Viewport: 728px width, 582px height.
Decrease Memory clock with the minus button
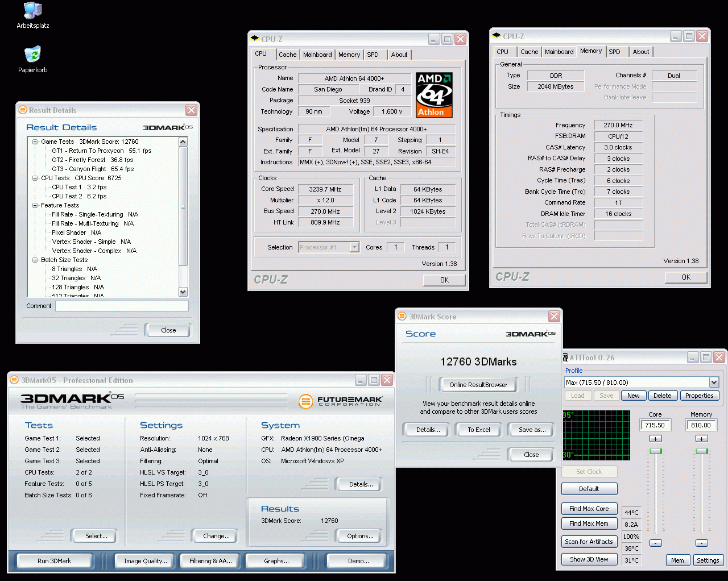click(701, 543)
